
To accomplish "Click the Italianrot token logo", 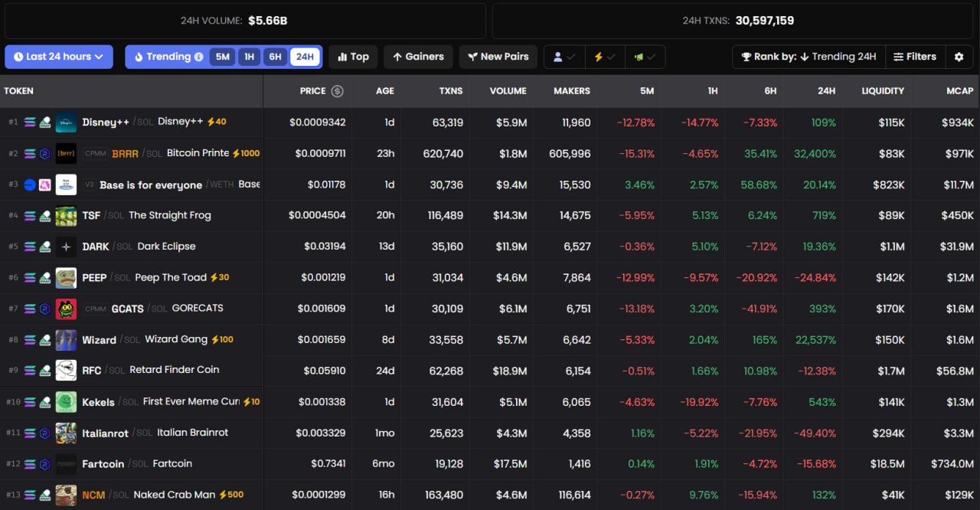I will pyautogui.click(x=66, y=433).
